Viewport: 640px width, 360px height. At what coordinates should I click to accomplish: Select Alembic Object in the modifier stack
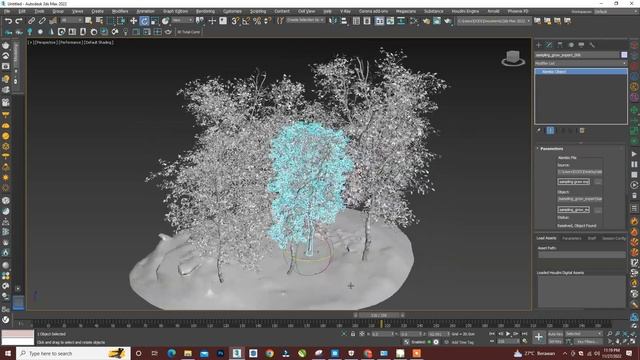point(581,71)
